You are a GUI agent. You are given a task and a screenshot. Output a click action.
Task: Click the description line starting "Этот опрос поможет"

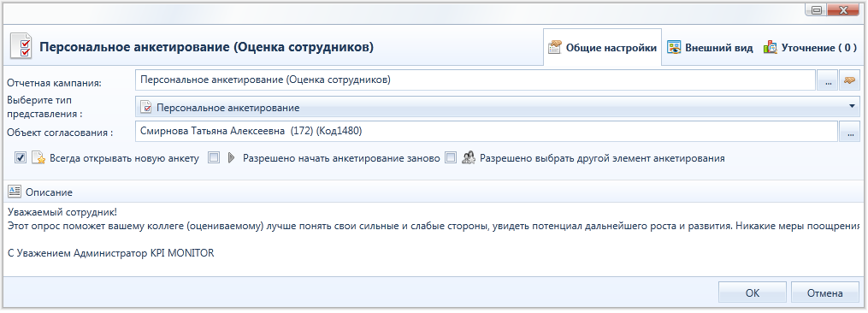pos(434,226)
